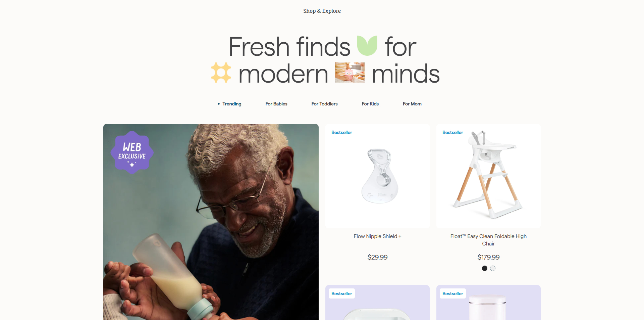Select the For Mom tab
The height and width of the screenshot is (320, 644).
pos(412,104)
